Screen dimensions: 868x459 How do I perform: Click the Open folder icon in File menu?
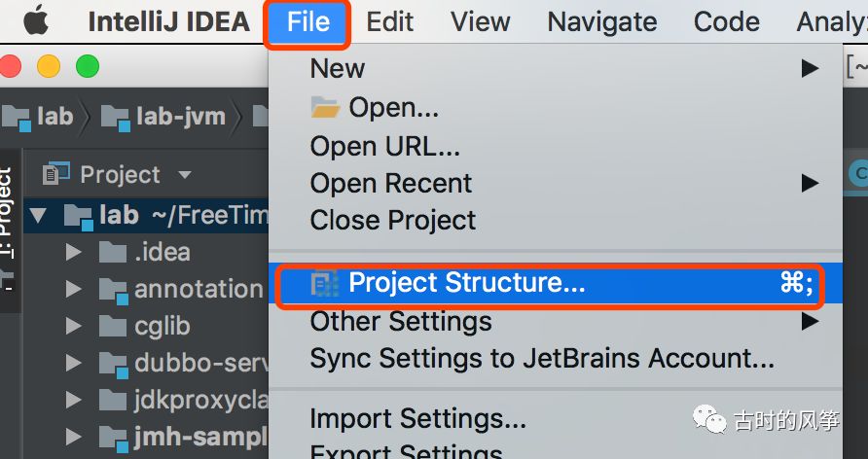pyautogui.click(x=325, y=107)
